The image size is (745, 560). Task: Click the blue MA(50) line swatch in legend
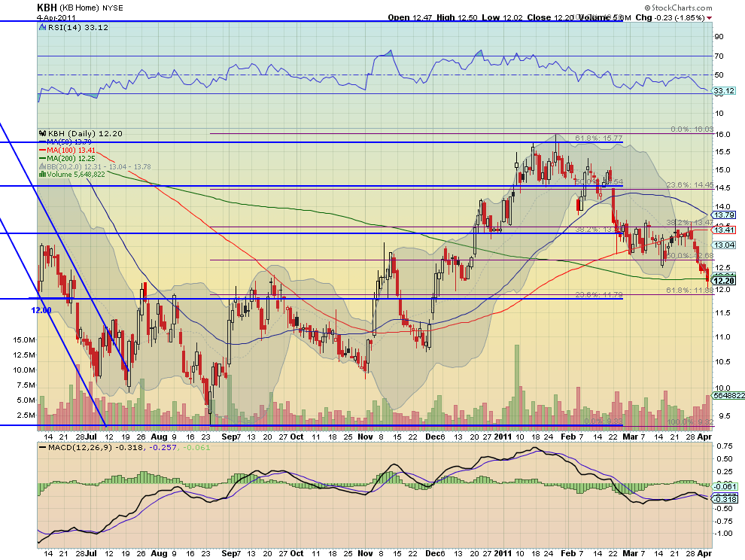tap(42, 142)
